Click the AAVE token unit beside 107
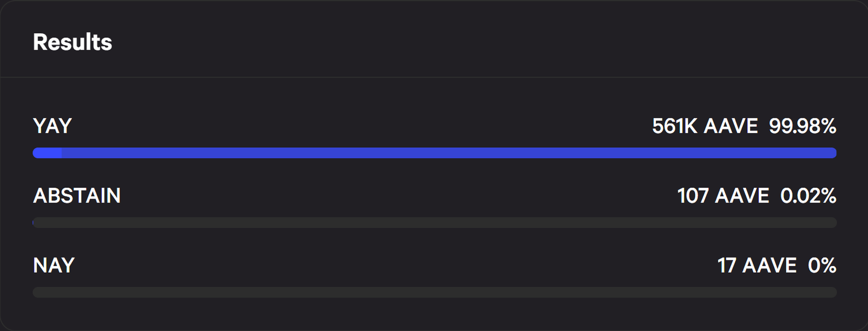 pyautogui.click(x=742, y=196)
